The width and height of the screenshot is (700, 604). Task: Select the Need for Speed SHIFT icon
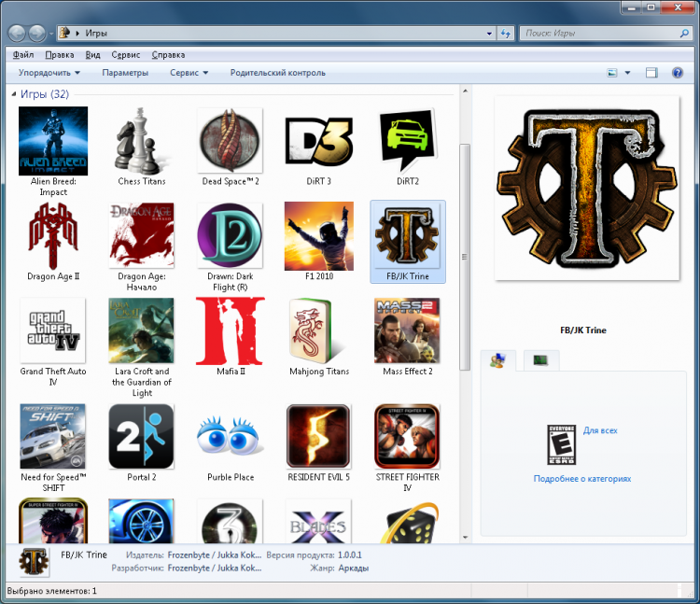[x=53, y=437]
